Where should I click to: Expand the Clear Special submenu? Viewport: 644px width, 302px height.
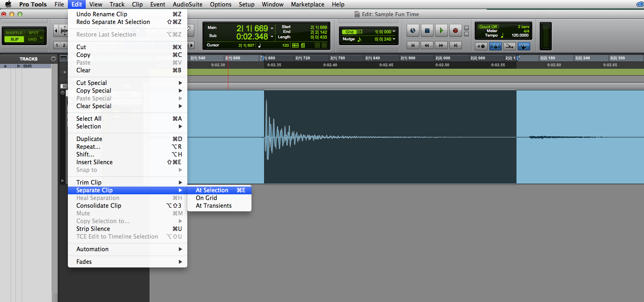[128, 106]
